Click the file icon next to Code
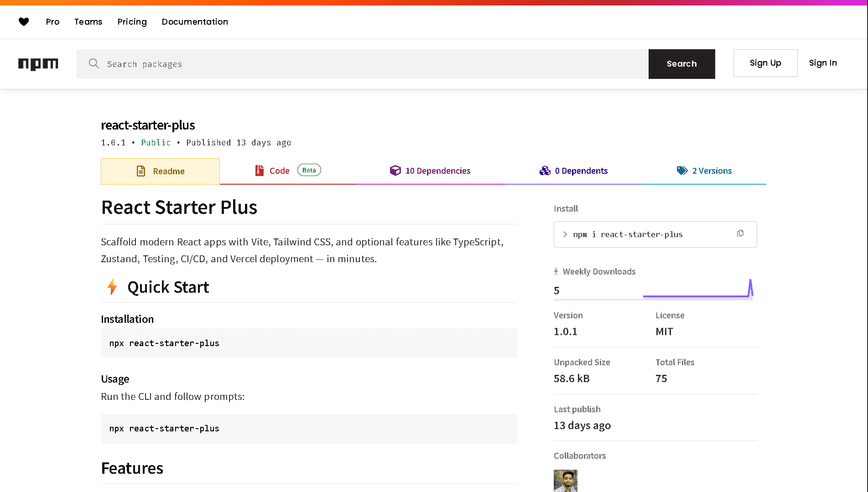The width and height of the screenshot is (868, 492). pyautogui.click(x=259, y=170)
